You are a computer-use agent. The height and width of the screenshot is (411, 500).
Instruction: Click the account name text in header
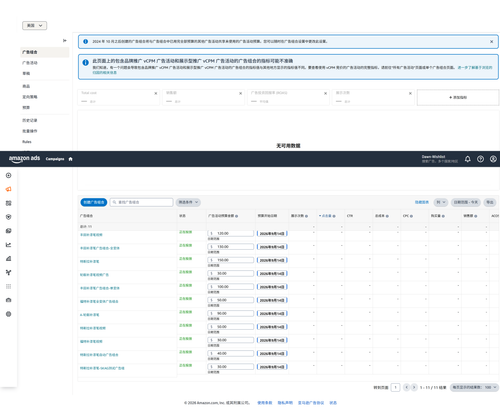tap(433, 157)
